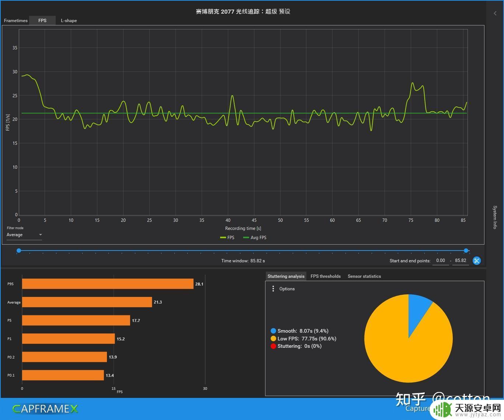Click the time range end handle
The height and width of the screenshot is (420, 504).
click(466, 251)
